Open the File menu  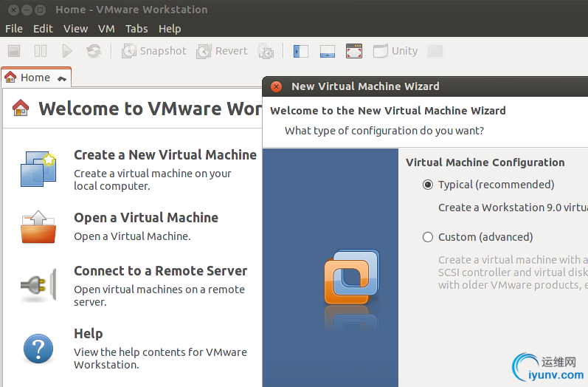[x=14, y=29]
